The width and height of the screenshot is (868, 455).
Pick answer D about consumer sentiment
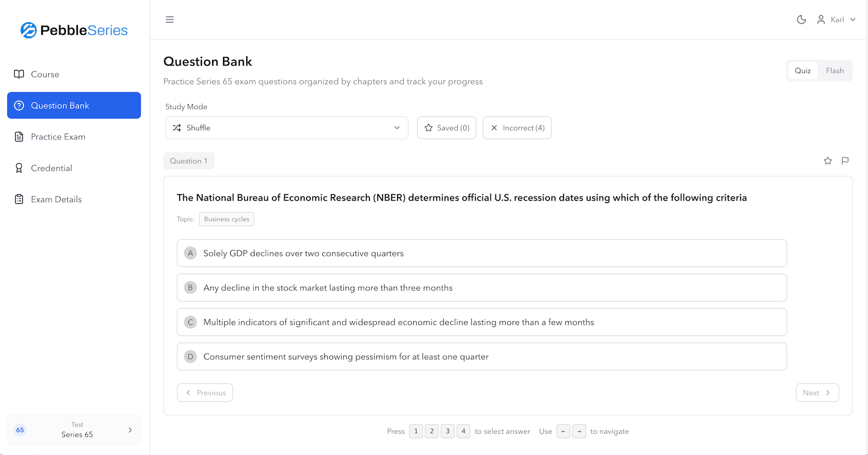pyautogui.click(x=481, y=356)
